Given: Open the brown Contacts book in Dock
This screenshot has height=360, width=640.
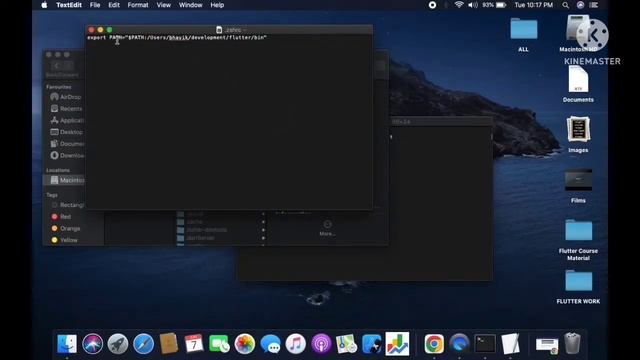Looking at the screenshot, I should [169, 344].
